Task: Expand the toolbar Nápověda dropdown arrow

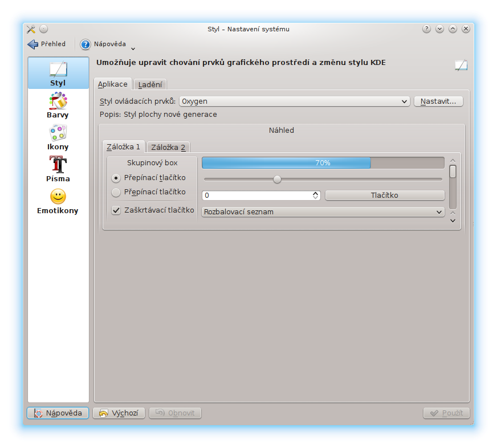Action: click(133, 49)
